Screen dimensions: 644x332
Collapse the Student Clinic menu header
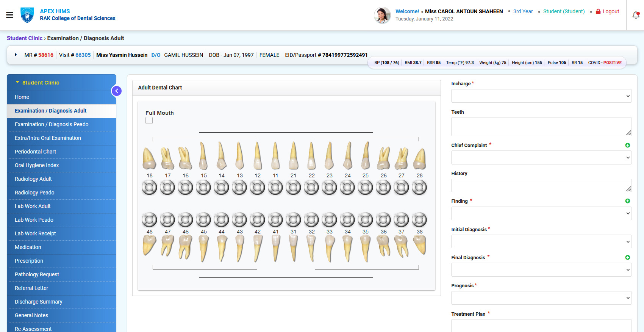pos(61,83)
